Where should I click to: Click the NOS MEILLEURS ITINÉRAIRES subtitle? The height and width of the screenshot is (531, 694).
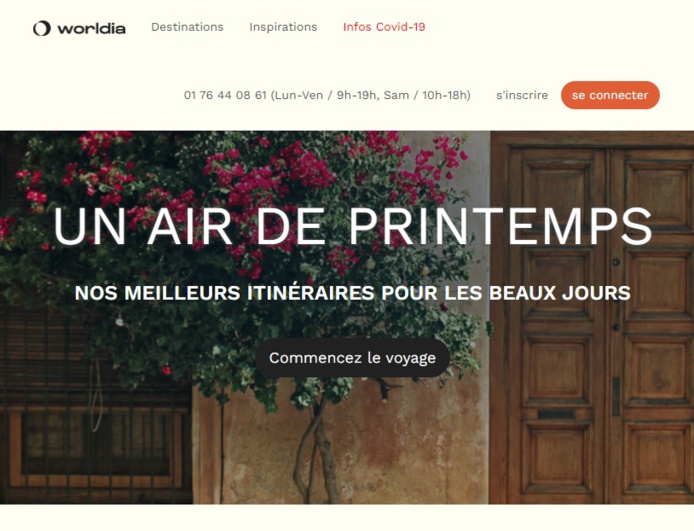pyautogui.click(x=353, y=293)
